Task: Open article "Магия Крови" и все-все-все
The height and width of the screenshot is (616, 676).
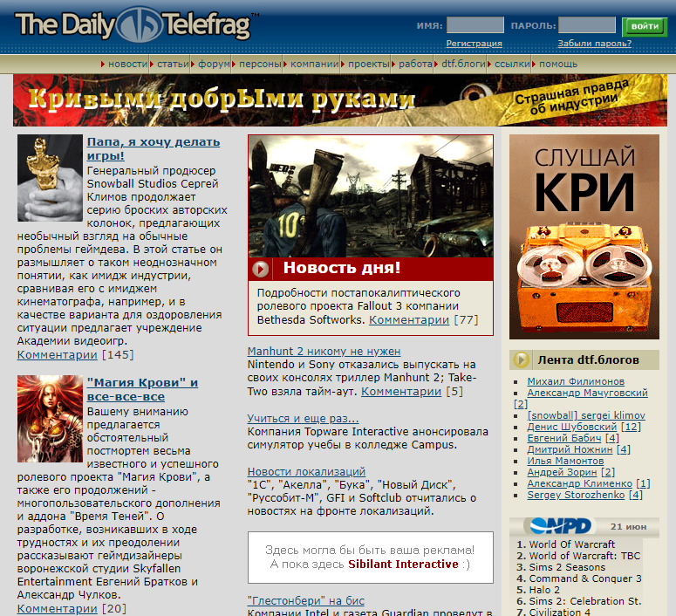Action: pyautogui.click(x=142, y=389)
